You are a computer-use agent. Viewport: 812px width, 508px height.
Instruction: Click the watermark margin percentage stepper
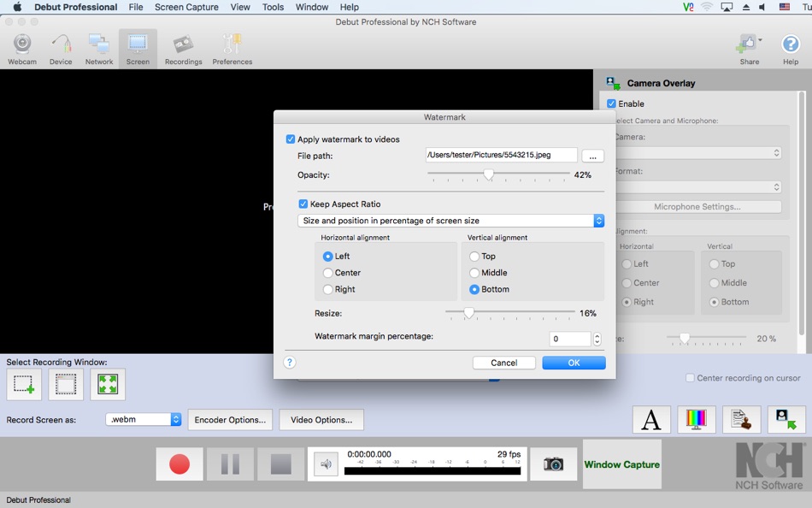(597, 339)
